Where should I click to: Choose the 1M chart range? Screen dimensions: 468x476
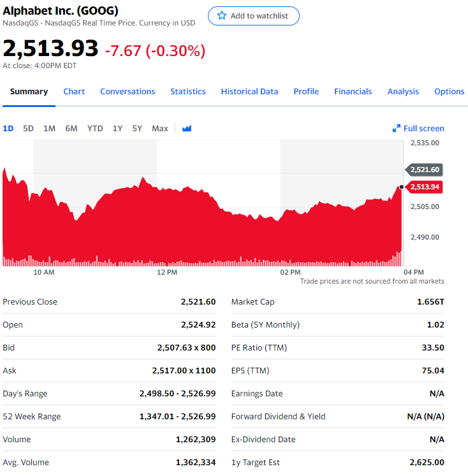[x=49, y=129]
